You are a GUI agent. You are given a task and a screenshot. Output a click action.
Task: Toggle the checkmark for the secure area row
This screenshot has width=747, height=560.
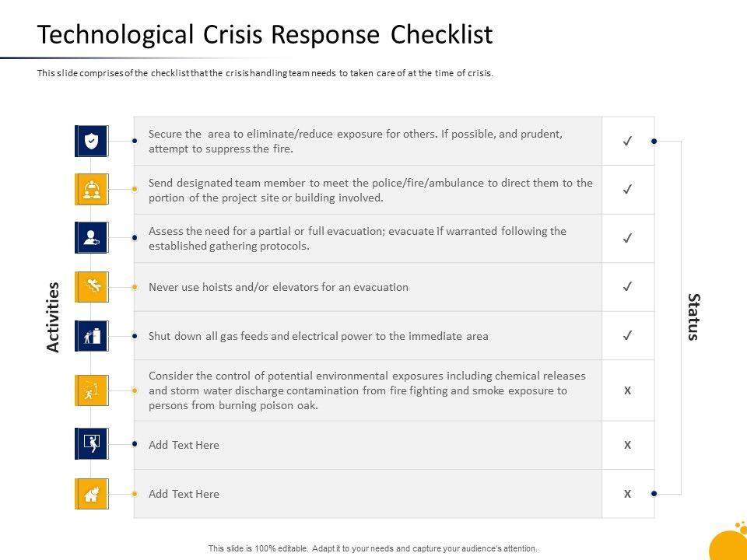[x=627, y=141]
